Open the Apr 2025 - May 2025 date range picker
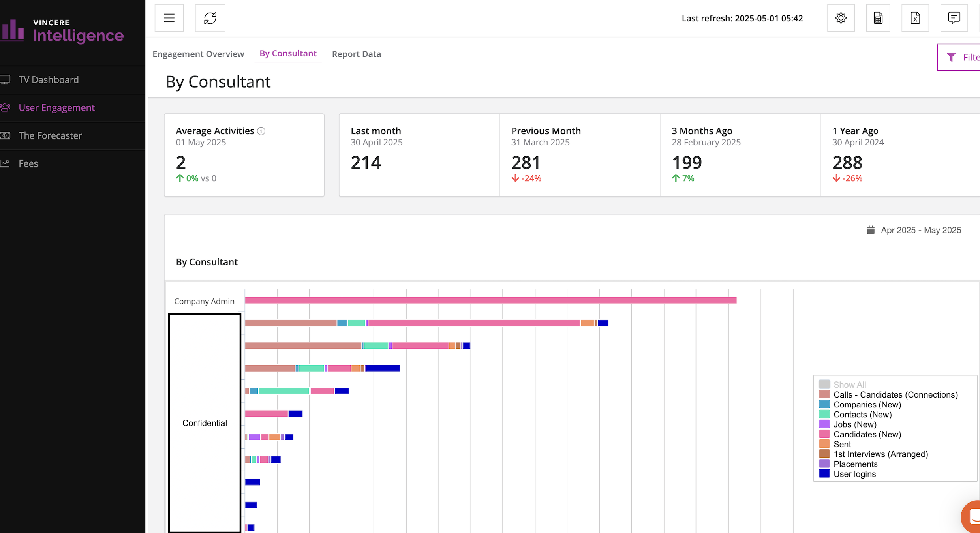The height and width of the screenshot is (533, 980). point(921,230)
